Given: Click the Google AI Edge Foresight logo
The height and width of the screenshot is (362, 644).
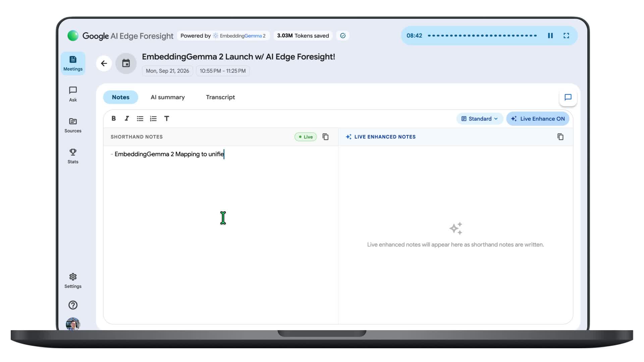Looking at the screenshot, I should tap(120, 36).
